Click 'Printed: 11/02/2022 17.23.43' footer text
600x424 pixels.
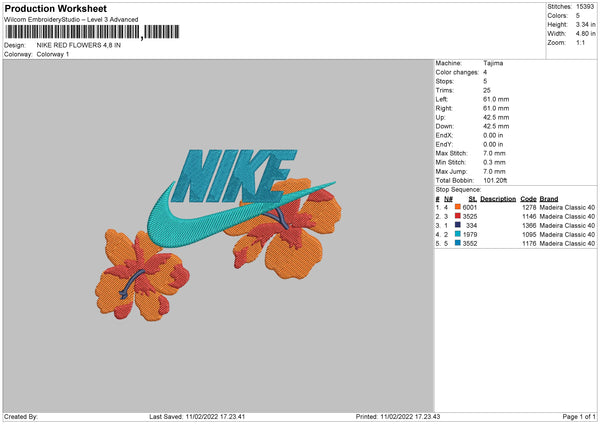[x=398, y=417]
